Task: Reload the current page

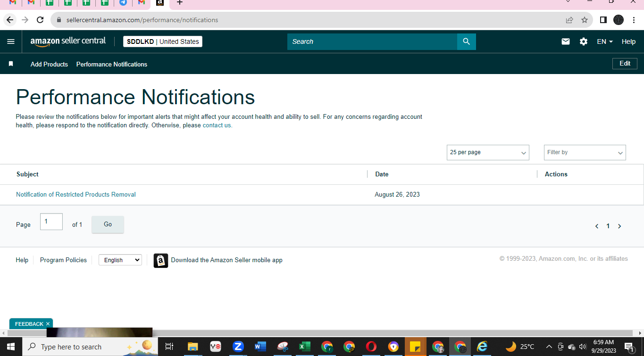Action: (x=40, y=20)
